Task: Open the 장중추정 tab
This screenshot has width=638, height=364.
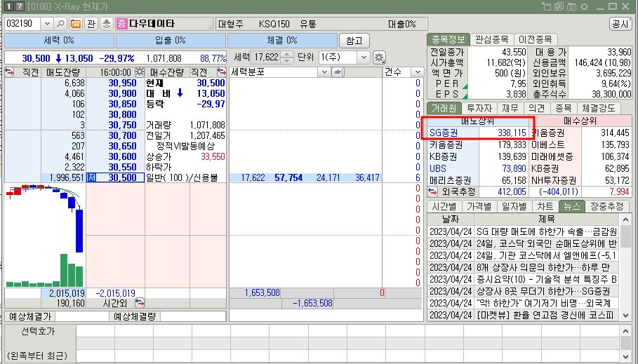Action: (x=606, y=206)
